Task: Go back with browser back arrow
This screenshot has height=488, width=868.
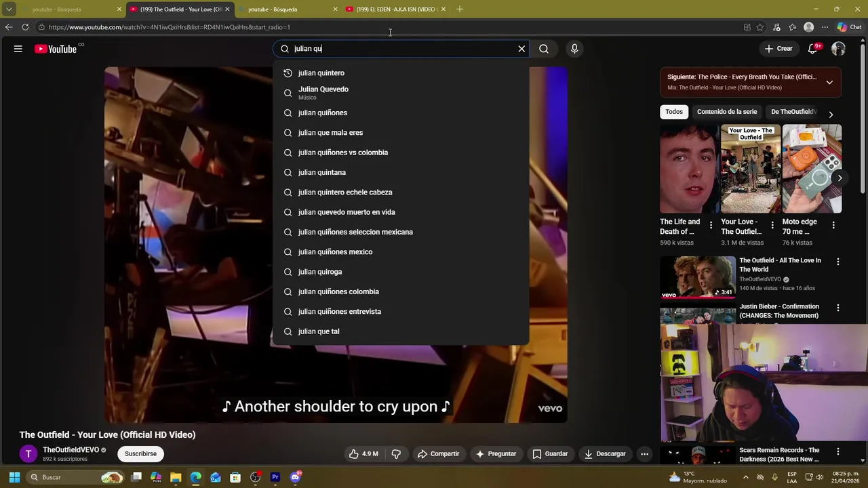Action: (x=8, y=27)
